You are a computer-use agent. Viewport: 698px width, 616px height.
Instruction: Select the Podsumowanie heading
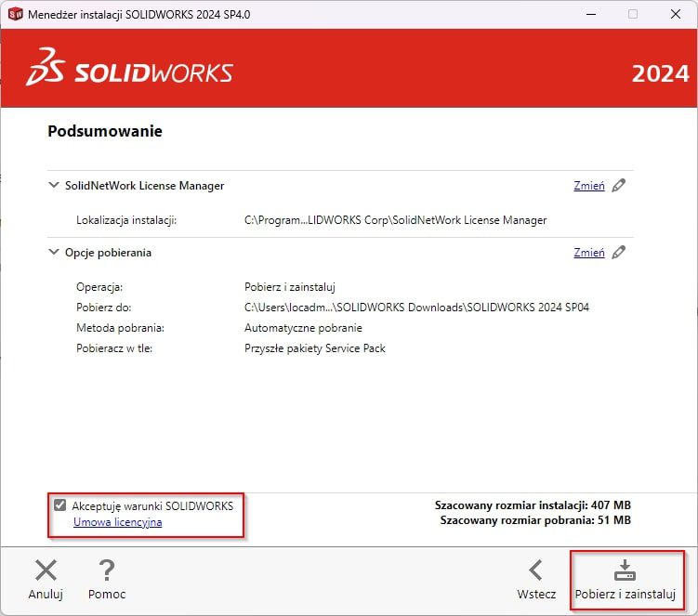pos(105,131)
